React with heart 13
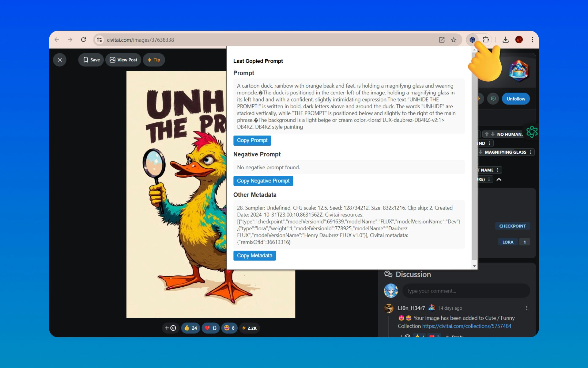588x368 pixels. (211, 328)
